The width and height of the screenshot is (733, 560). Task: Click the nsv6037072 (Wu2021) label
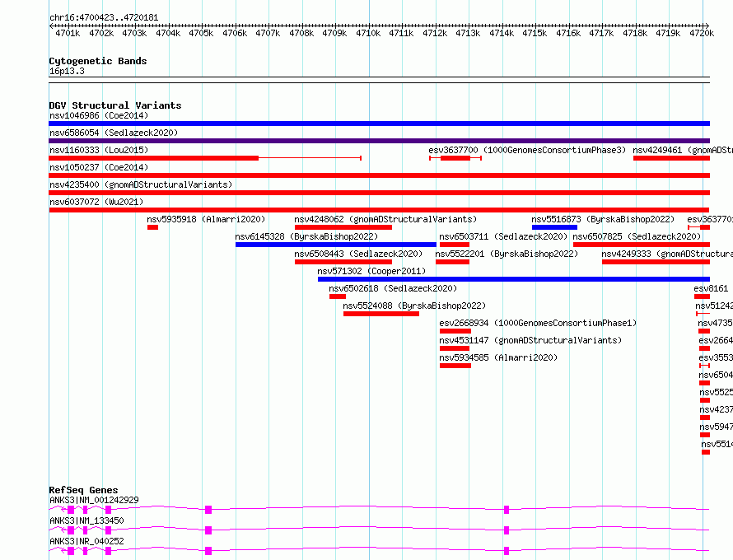click(x=96, y=202)
